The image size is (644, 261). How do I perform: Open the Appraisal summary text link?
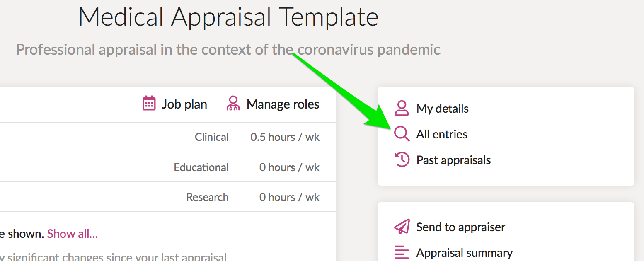point(465,253)
